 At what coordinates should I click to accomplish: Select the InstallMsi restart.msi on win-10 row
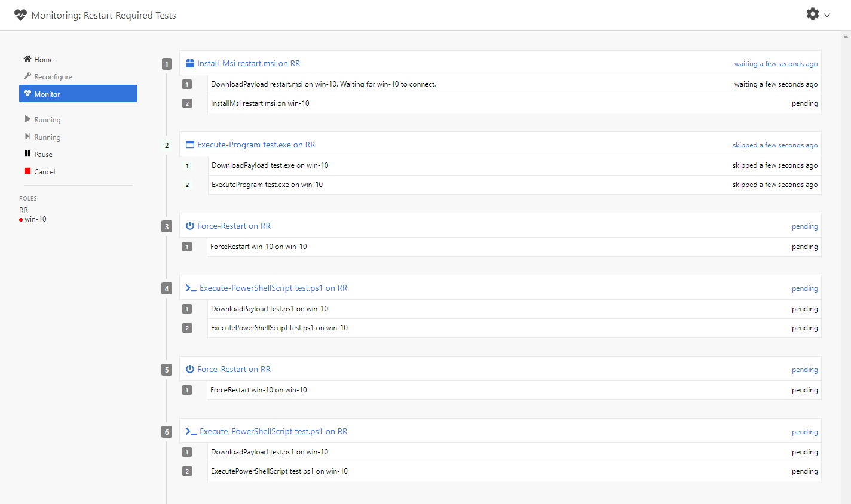tap(514, 103)
